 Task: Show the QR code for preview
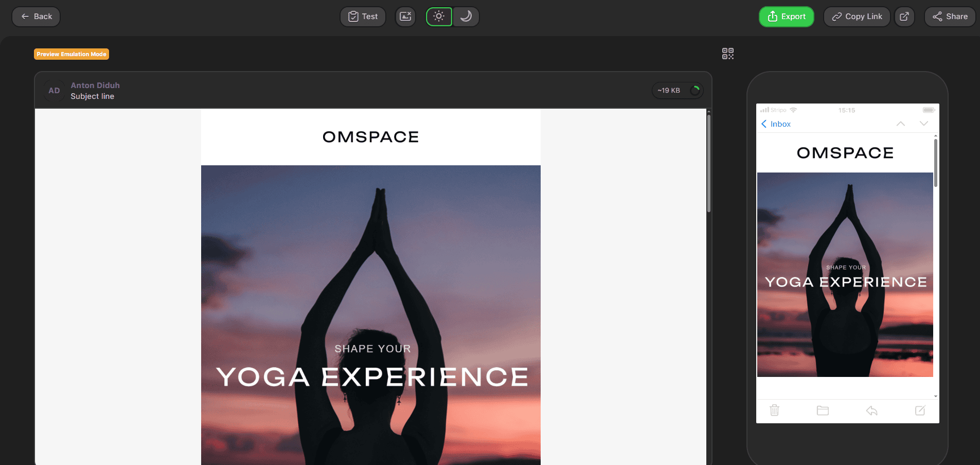click(x=727, y=54)
